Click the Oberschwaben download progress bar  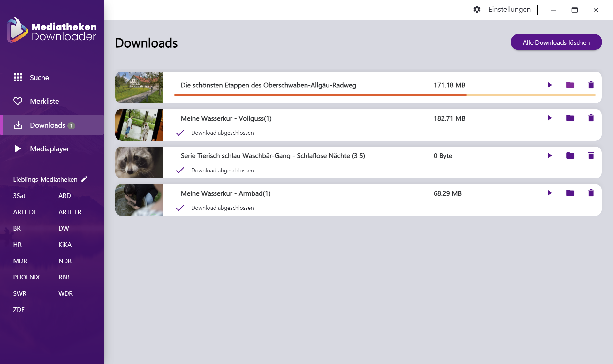pos(384,95)
